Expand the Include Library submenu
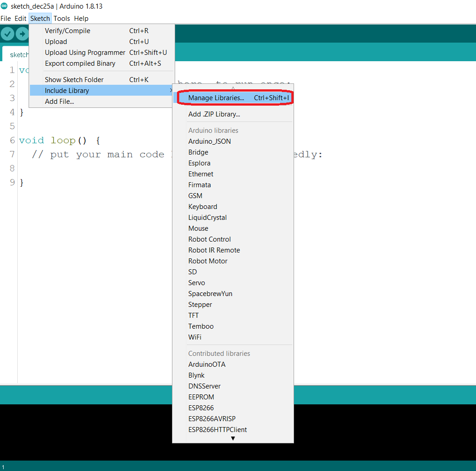Screen dimensions: 476x471 pyautogui.click(x=102, y=90)
